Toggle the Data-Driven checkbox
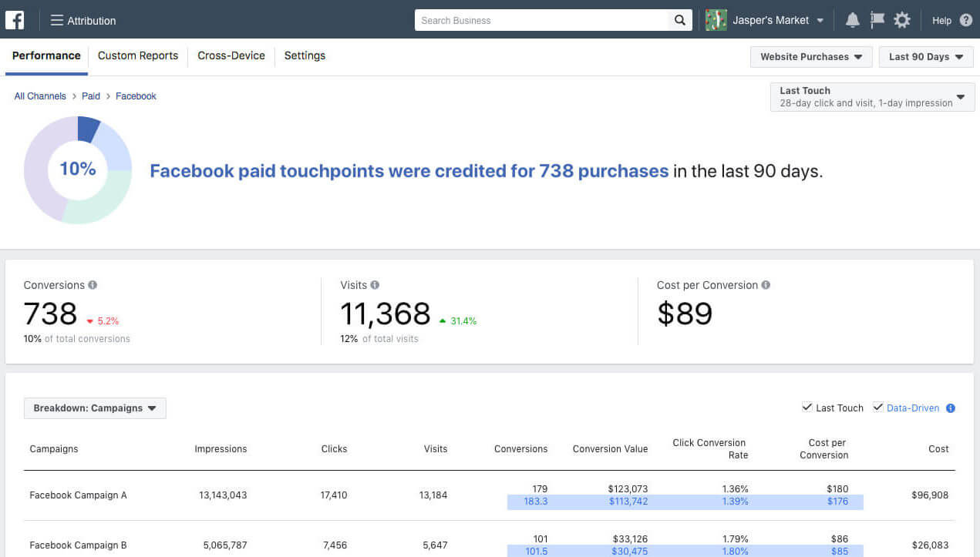The image size is (980, 557). [878, 408]
